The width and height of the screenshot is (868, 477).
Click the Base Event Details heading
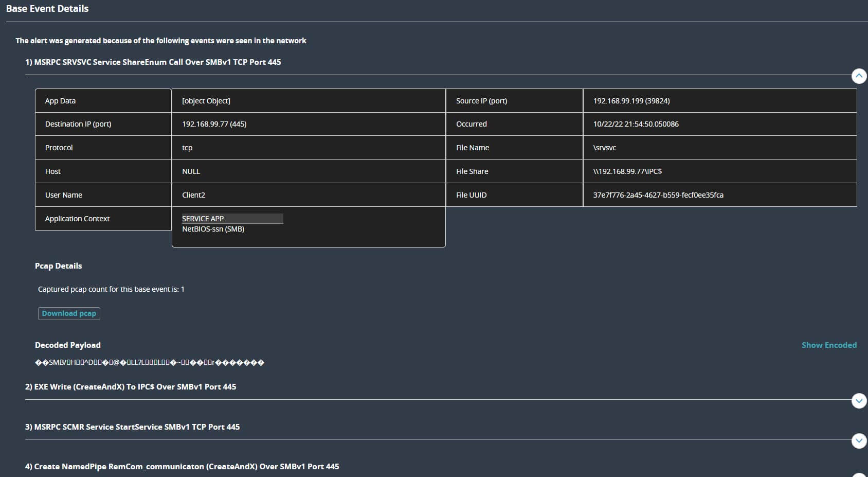pyautogui.click(x=47, y=9)
